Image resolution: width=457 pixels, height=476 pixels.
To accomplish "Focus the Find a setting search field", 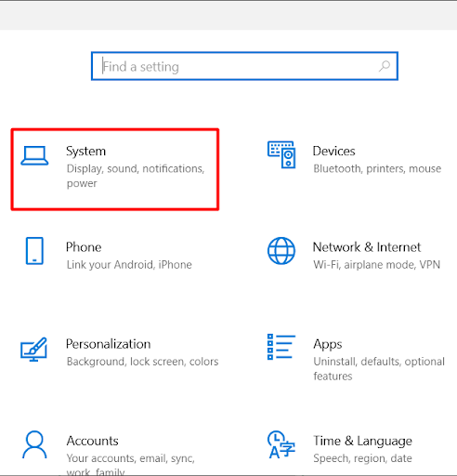I will click(244, 66).
